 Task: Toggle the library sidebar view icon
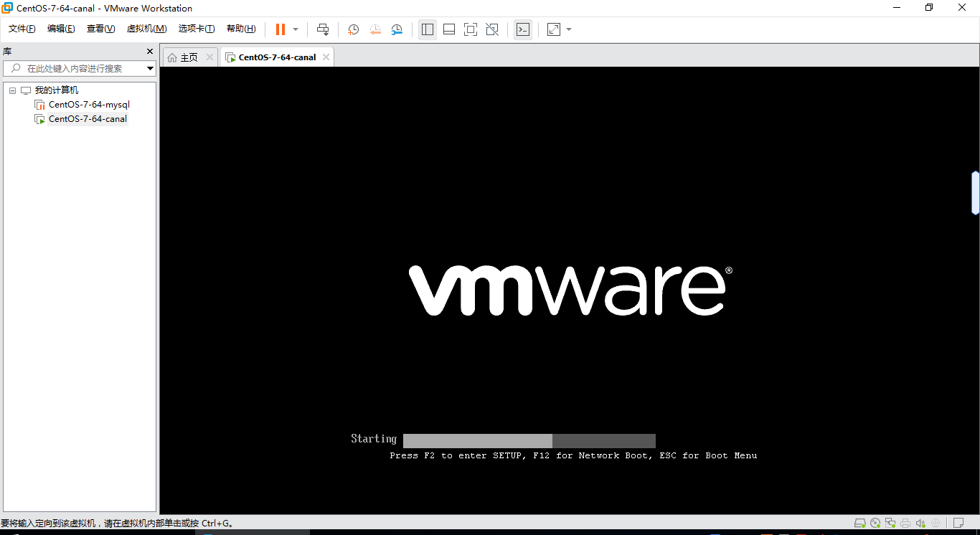point(428,29)
